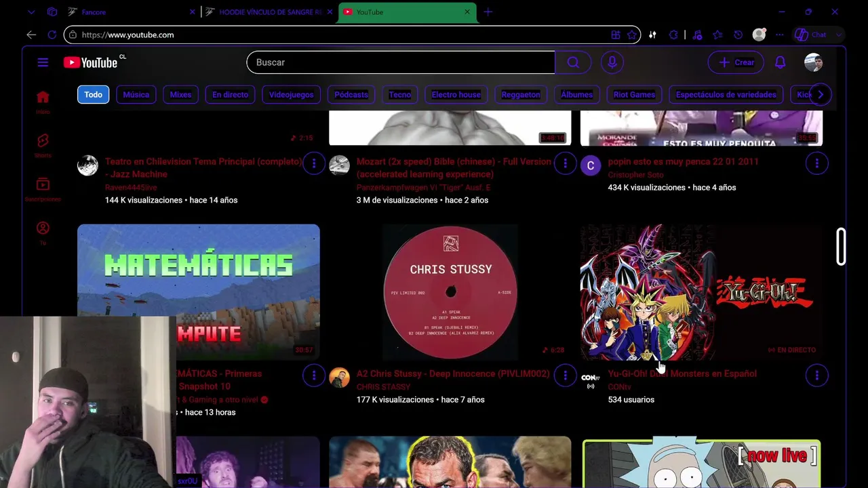Open Mozart (2x speed) Bible video title
This screenshot has width=868, height=488.
click(x=454, y=168)
